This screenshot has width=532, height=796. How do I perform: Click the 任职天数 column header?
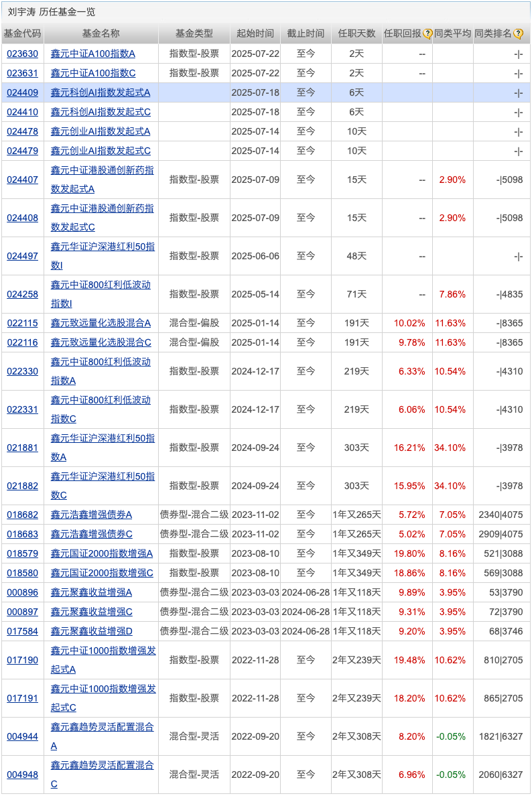[356, 34]
